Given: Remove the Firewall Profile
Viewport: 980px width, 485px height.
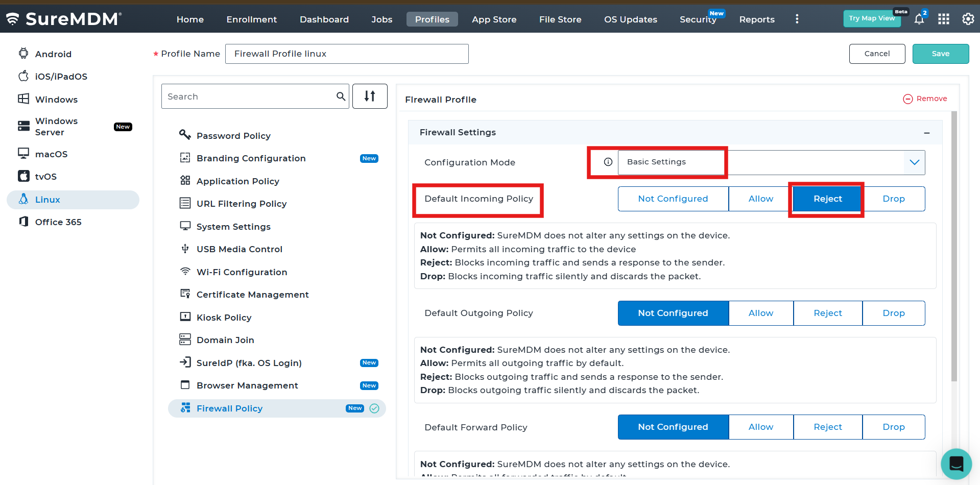Looking at the screenshot, I should 925,99.
